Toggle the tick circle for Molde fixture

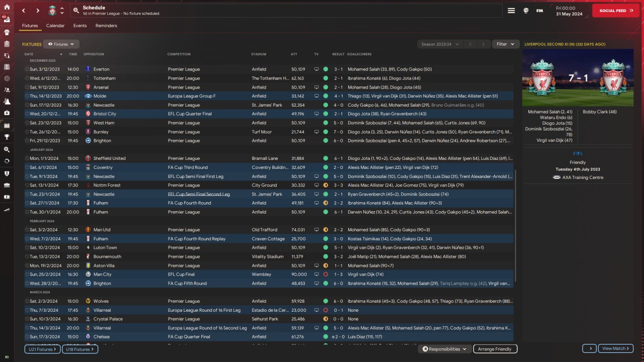(x=27, y=96)
